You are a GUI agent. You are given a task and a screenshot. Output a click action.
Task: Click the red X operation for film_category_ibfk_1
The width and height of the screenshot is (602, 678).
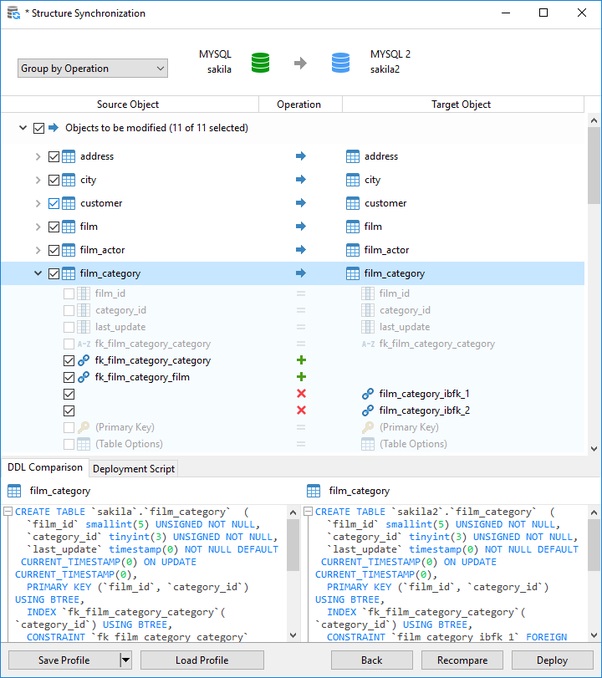click(301, 393)
